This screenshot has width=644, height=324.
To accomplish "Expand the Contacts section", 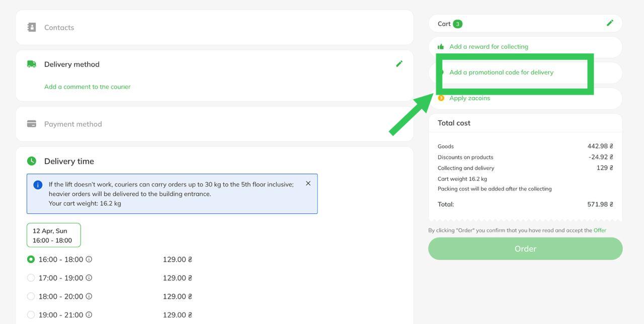I will pos(59,28).
